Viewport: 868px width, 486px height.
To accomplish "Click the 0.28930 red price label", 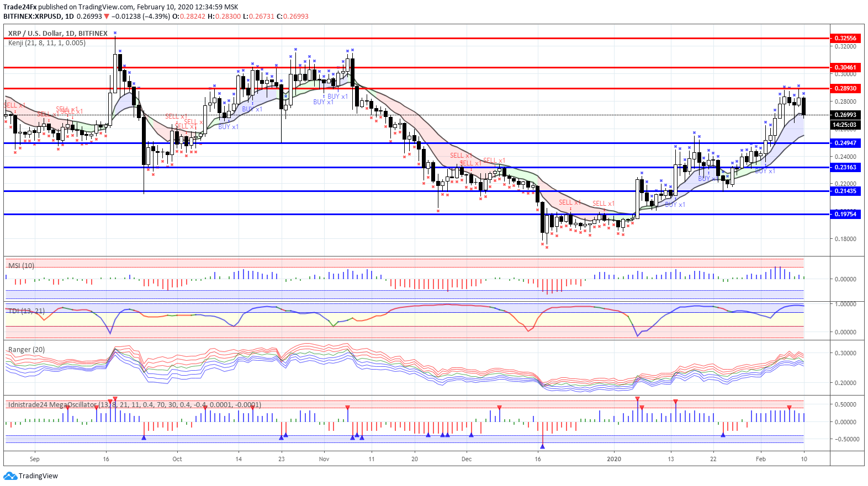I will 845,88.
